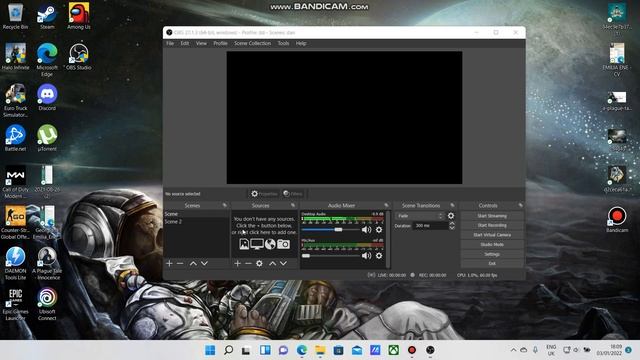Mute Desktop Audio with the speaker icon
Screen dimensions: 640x360
pos(367,230)
